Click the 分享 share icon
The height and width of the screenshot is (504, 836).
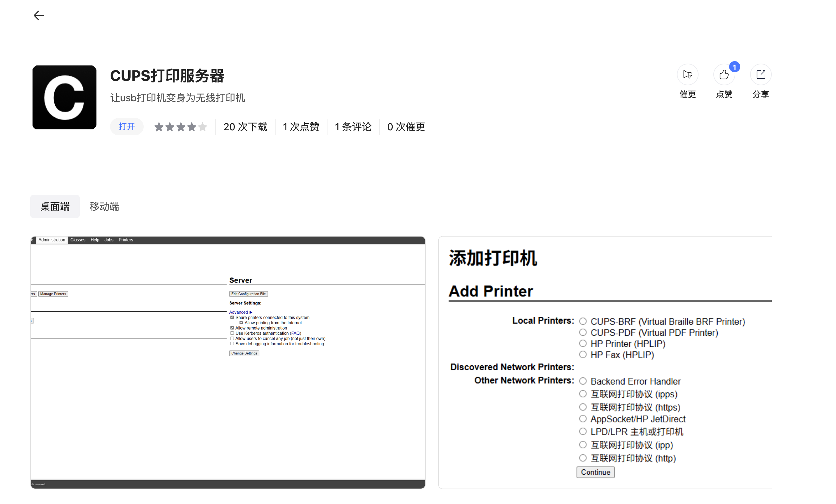point(760,75)
